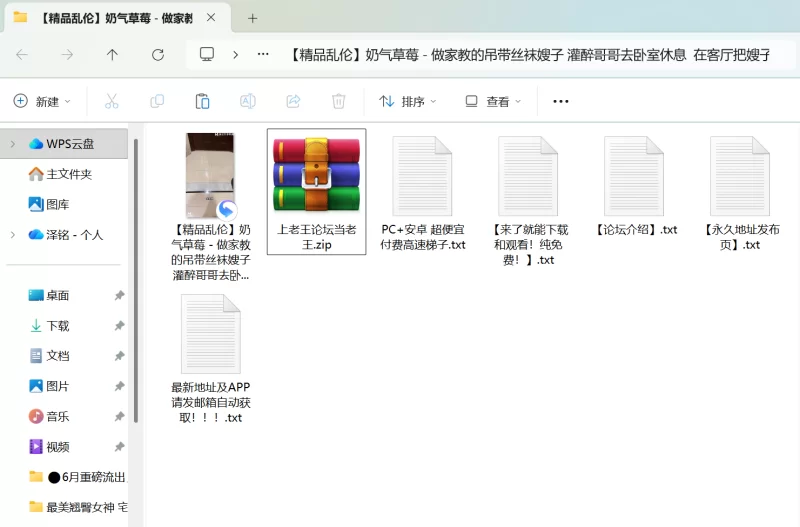The image size is (800, 527).
Task: Open the 查看 view dropdown
Action: point(494,101)
